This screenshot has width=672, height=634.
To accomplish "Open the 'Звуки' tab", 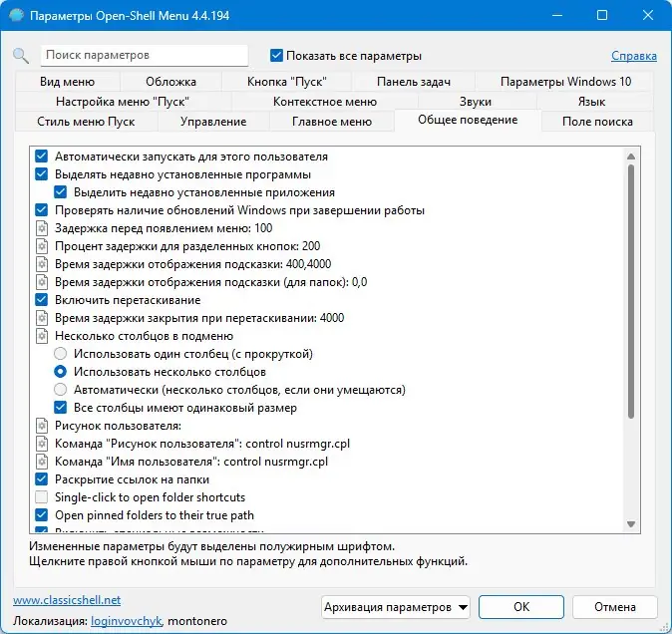I will (x=476, y=102).
